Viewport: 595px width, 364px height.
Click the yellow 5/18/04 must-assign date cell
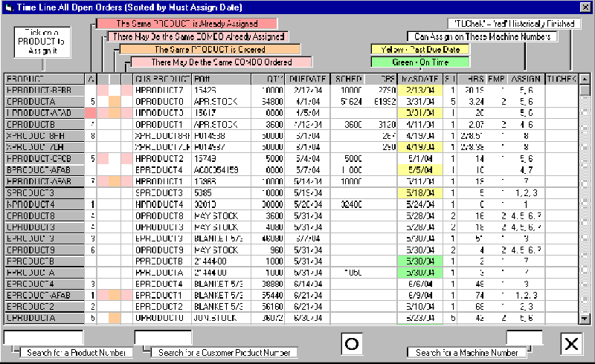point(419,193)
